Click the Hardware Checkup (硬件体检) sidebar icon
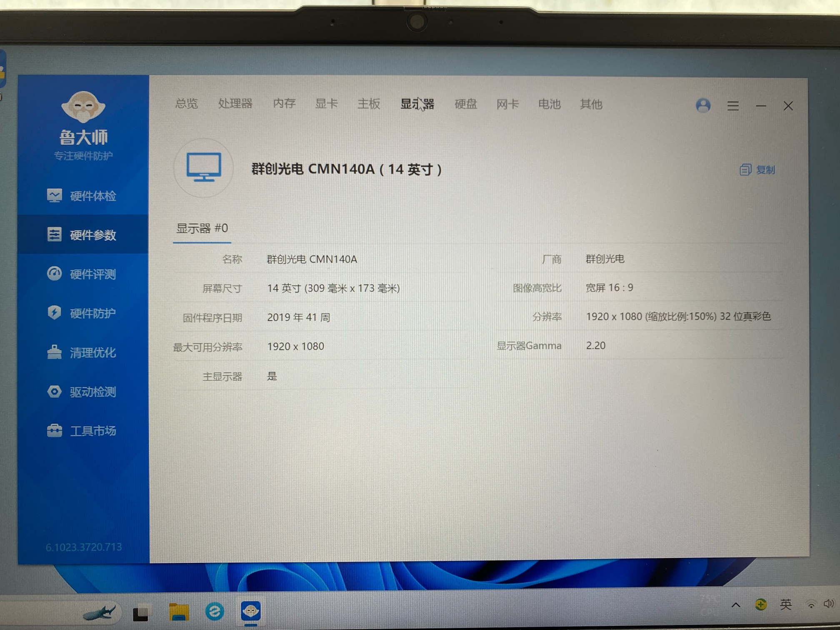Image resolution: width=840 pixels, height=630 pixels. tap(54, 195)
